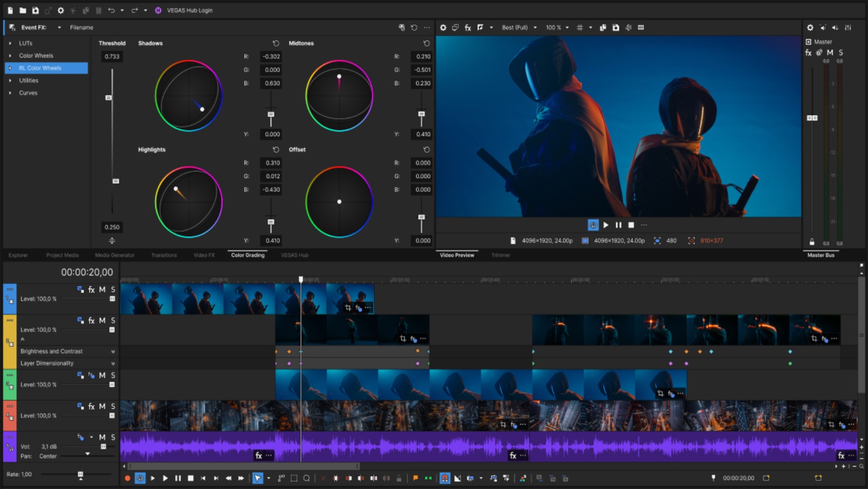Mute the Master bus channel
This screenshot has width=868, height=489.
(829, 53)
